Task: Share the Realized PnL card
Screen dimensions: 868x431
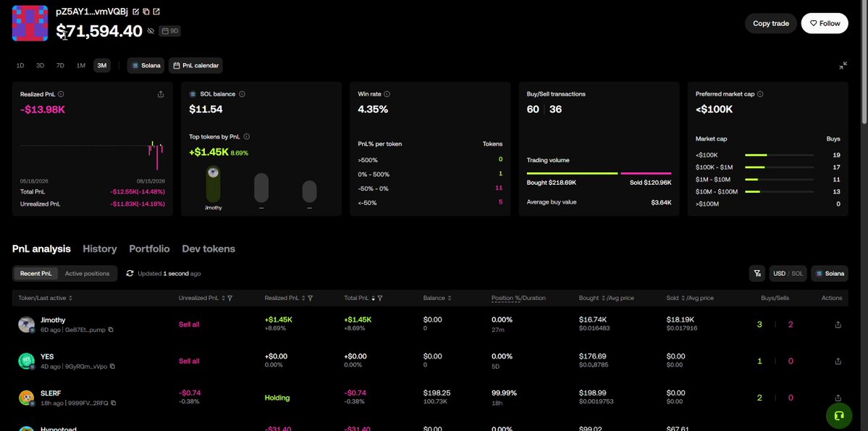Action: [161, 94]
